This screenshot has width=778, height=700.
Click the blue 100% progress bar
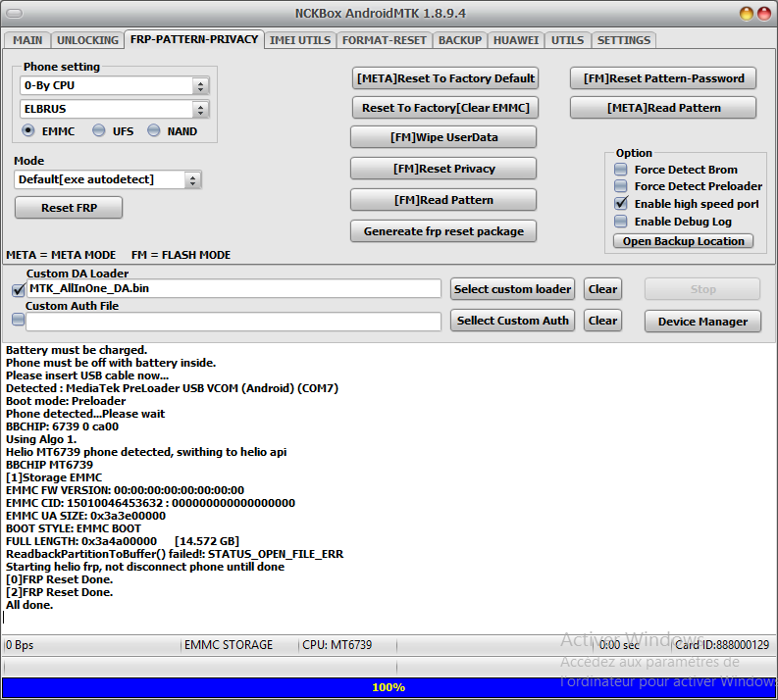click(x=389, y=687)
